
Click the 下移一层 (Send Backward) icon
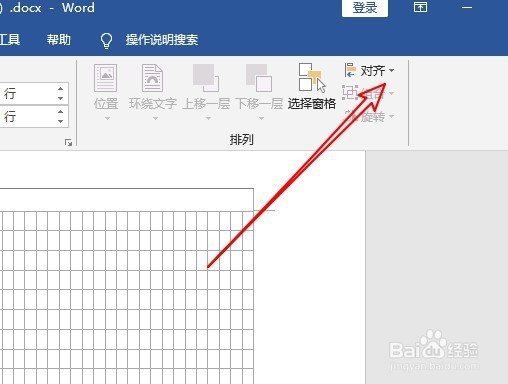(x=259, y=78)
